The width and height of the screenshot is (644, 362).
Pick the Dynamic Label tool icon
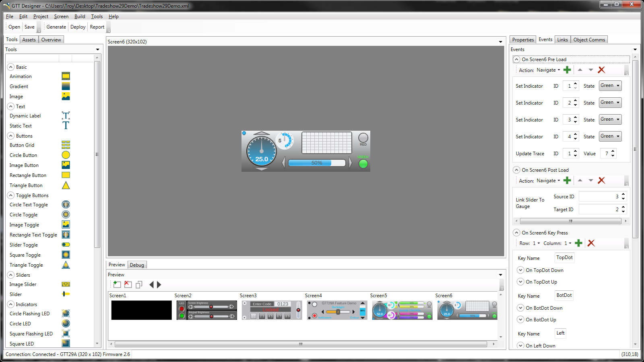66,115
